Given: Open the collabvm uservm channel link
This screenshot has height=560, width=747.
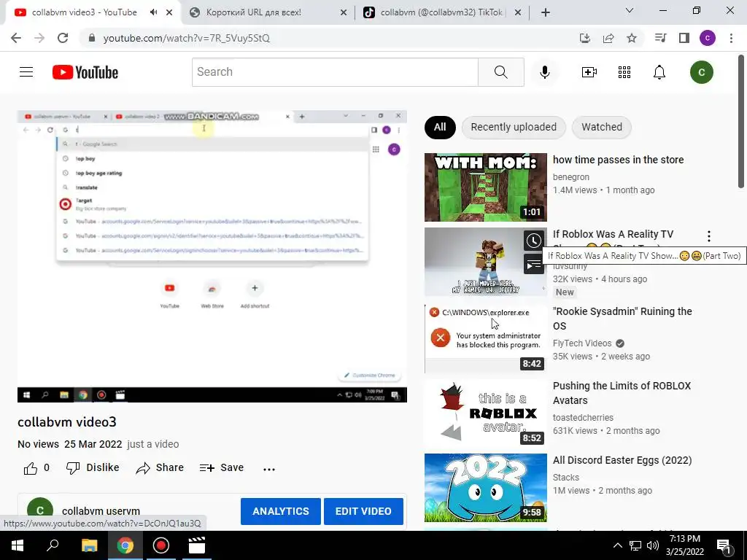Looking at the screenshot, I should click(x=101, y=511).
